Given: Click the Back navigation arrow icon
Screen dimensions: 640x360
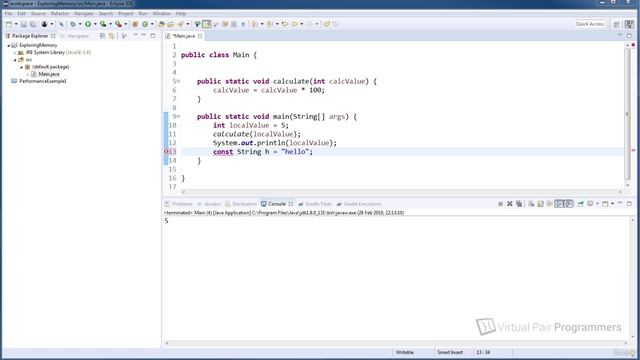Looking at the screenshot, I should click(294, 24).
